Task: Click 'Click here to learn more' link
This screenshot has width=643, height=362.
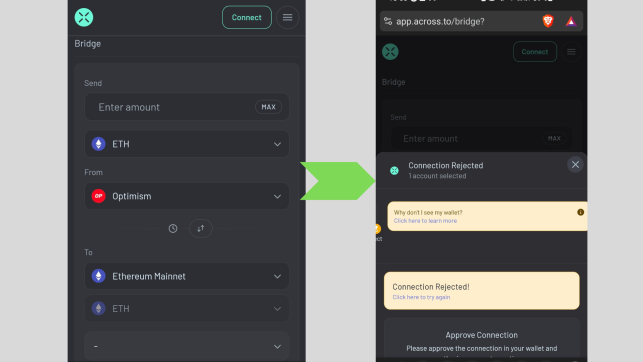Action: [x=425, y=221]
